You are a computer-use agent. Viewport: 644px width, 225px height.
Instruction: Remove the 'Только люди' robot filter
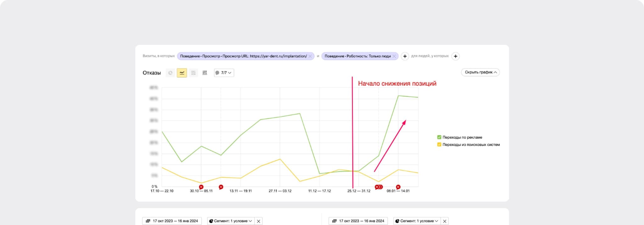(394, 56)
